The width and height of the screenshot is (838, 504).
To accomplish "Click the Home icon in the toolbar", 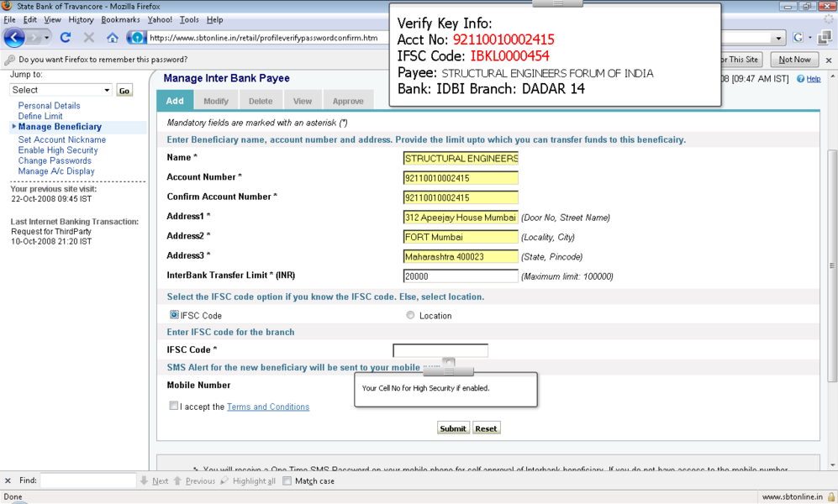I will pos(112,38).
